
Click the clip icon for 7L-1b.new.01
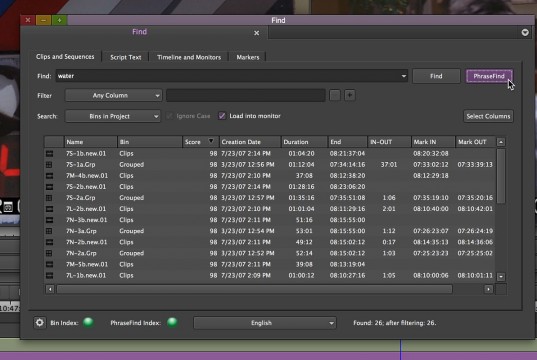tap(49, 275)
